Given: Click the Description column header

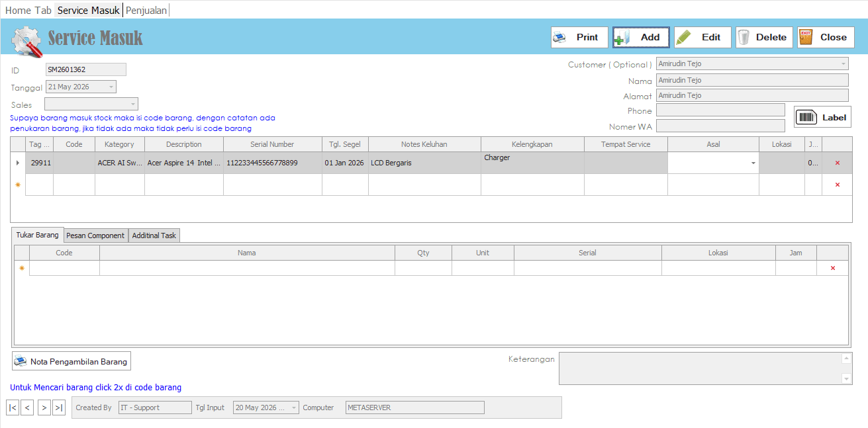Looking at the screenshot, I should [184, 144].
